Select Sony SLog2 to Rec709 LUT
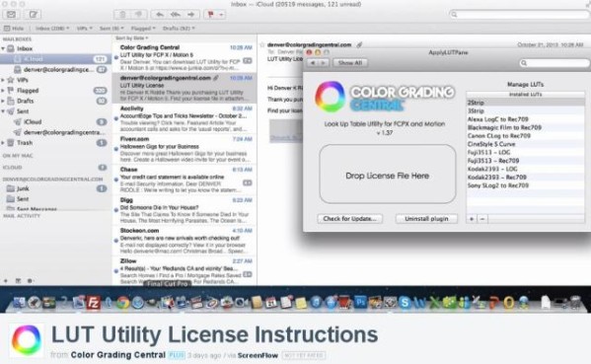 pyautogui.click(x=526, y=185)
